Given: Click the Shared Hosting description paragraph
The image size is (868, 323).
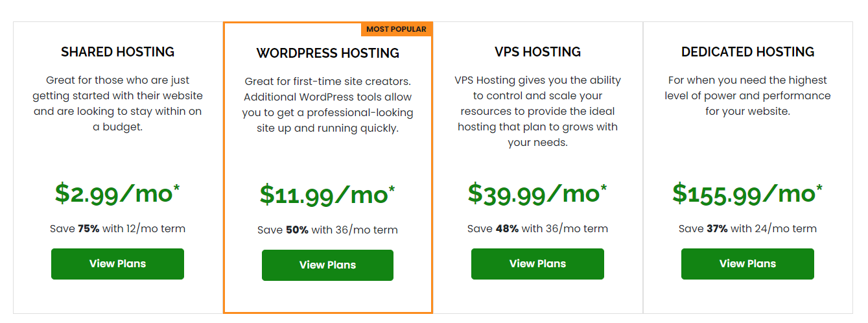Looking at the screenshot, I should 117,104.
